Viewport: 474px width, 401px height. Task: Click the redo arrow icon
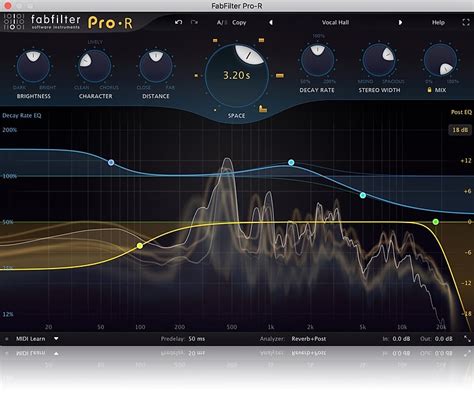point(194,22)
